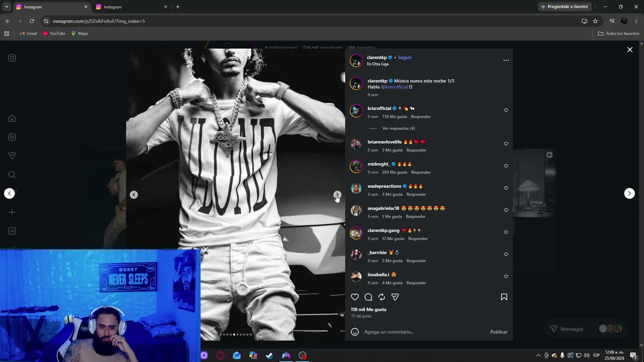Like clarentkp.gang's comment
The width and height of the screenshot is (644, 362).
tap(506, 232)
